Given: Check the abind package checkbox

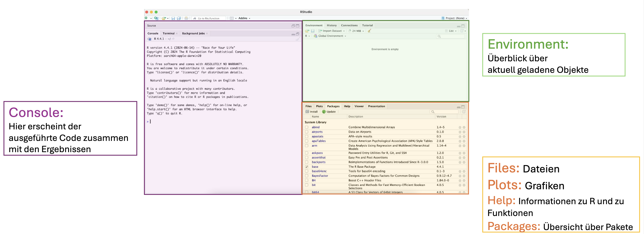Looking at the screenshot, I should click(x=307, y=127).
